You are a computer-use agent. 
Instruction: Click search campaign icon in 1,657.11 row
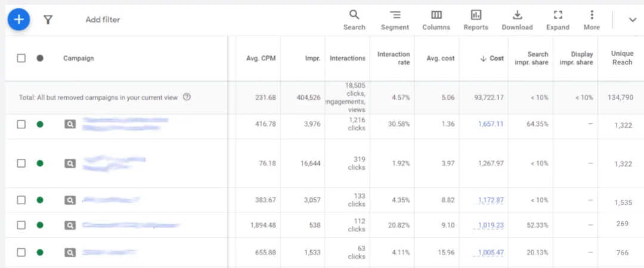(x=70, y=124)
